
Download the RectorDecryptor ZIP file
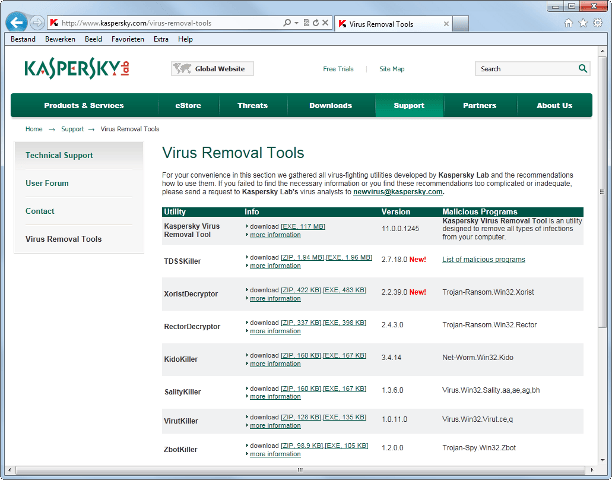(301, 323)
